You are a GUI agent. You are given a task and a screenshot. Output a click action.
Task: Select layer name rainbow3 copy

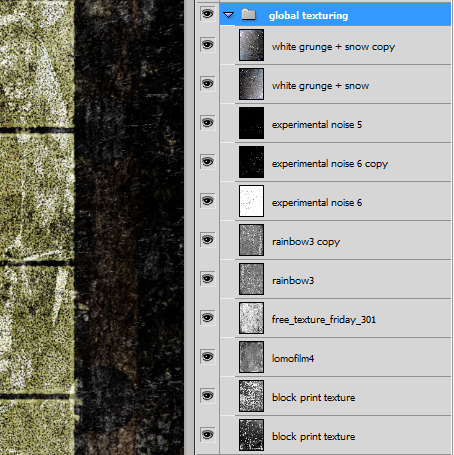pyautogui.click(x=306, y=242)
